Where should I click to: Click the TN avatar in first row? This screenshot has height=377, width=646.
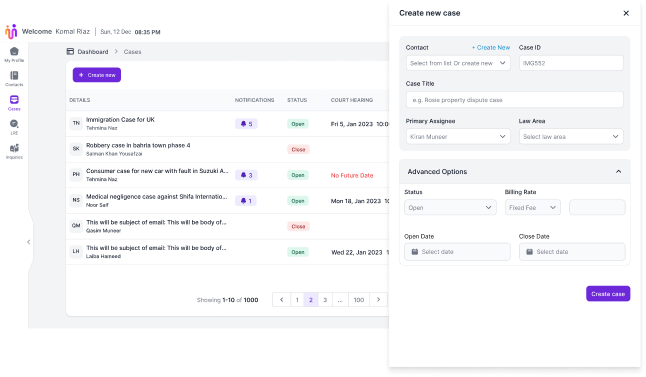click(x=76, y=123)
